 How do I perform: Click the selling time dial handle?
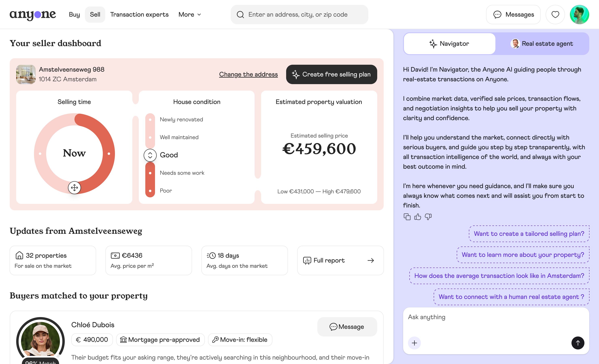(74, 188)
